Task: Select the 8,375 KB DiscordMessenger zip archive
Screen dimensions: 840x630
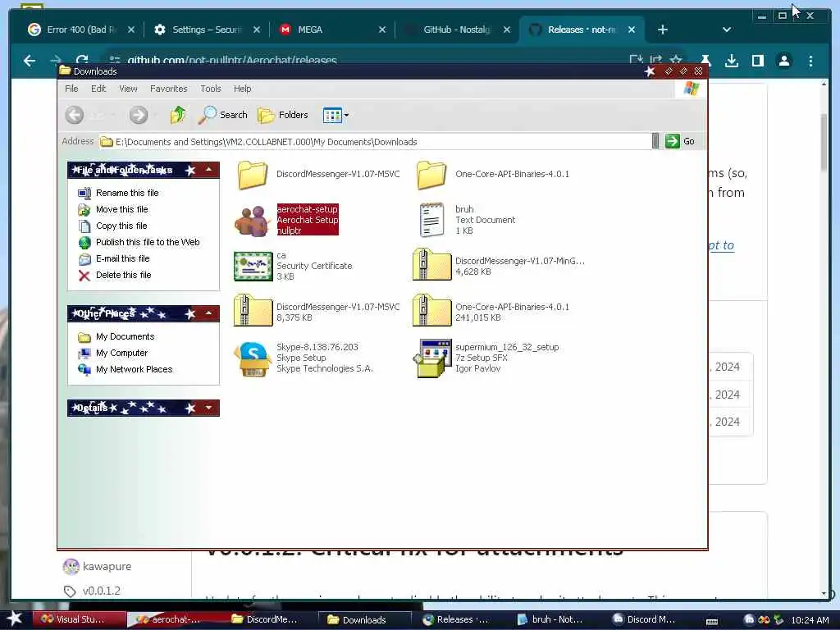Action: (253, 311)
